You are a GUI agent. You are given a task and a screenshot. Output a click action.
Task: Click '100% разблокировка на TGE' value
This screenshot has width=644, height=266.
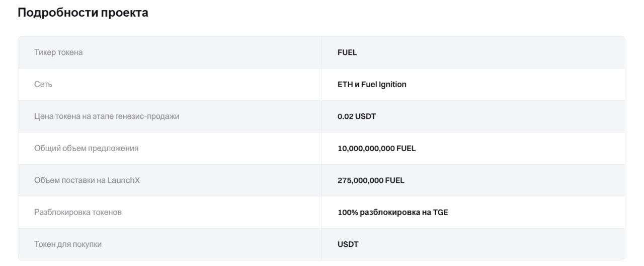pyautogui.click(x=393, y=212)
